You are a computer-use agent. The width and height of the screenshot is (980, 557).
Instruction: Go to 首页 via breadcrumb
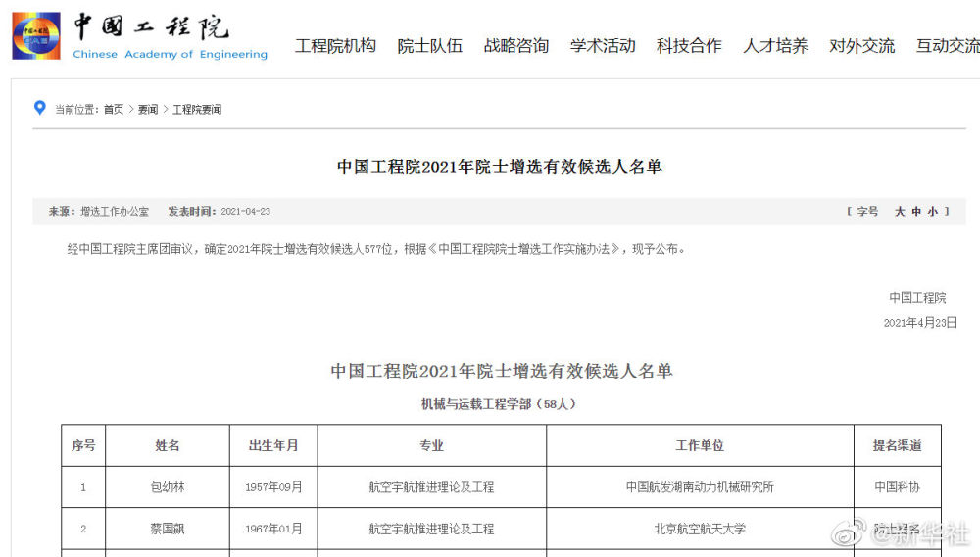tap(114, 110)
